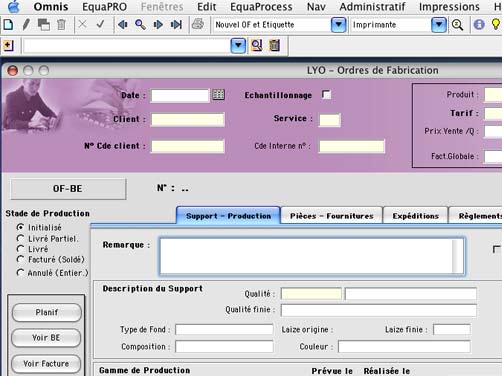Click the checkmark validate icon
Image resolution: width=502 pixels, height=376 pixels.
click(x=100, y=24)
